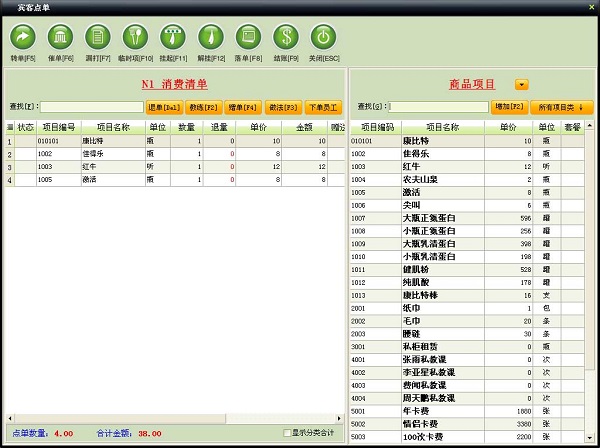Open the 临时项[F10] temporary item icon
The height and width of the screenshot is (448, 600).
tap(136, 37)
